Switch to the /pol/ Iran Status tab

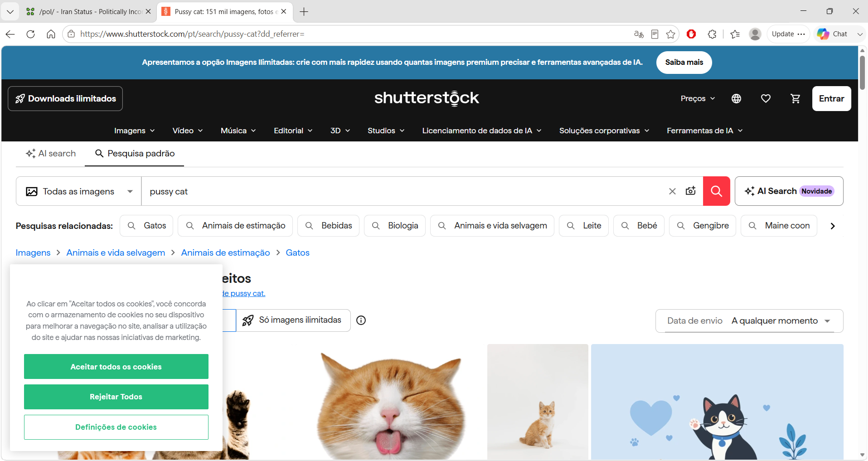click(x=89, y=12)
